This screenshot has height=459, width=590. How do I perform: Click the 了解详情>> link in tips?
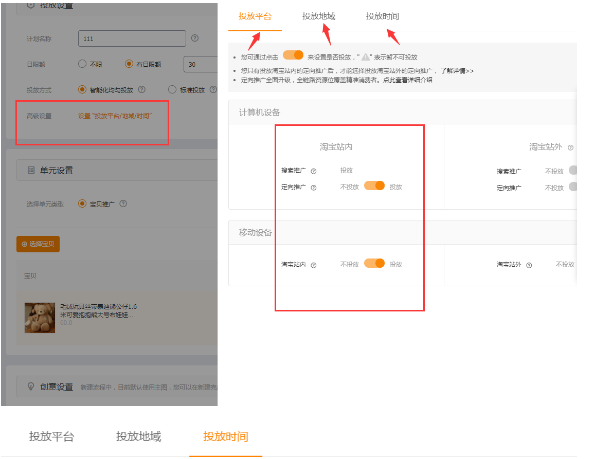tap(457, 71)
